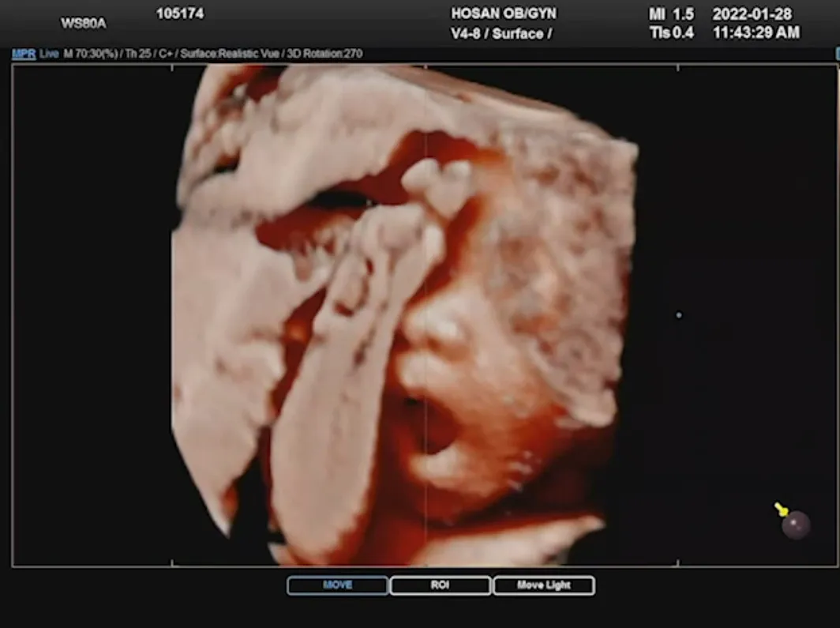Click the time 11:43:29 AM
Image resolution: width=840 pixels, height=628 pixels.
click(756, 32)
